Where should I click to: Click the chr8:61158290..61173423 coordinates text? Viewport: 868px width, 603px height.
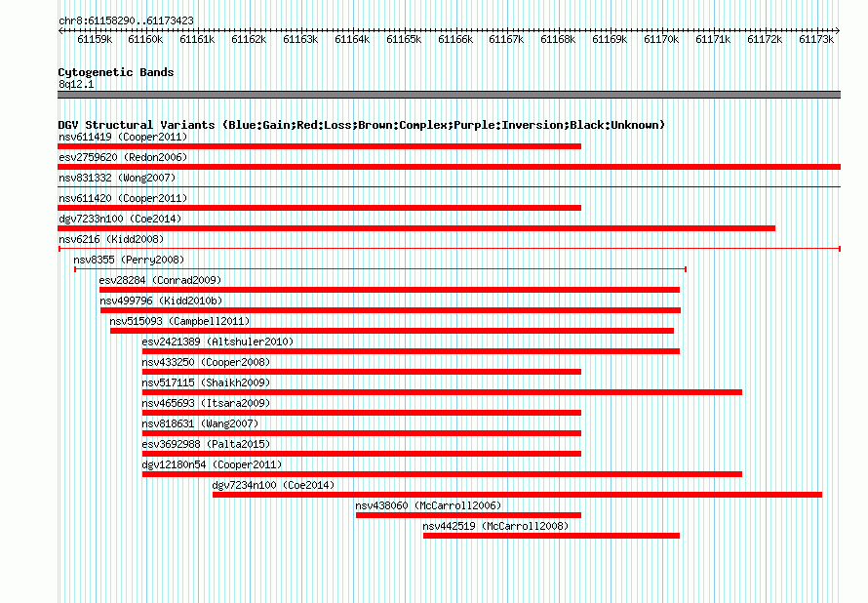126,20
